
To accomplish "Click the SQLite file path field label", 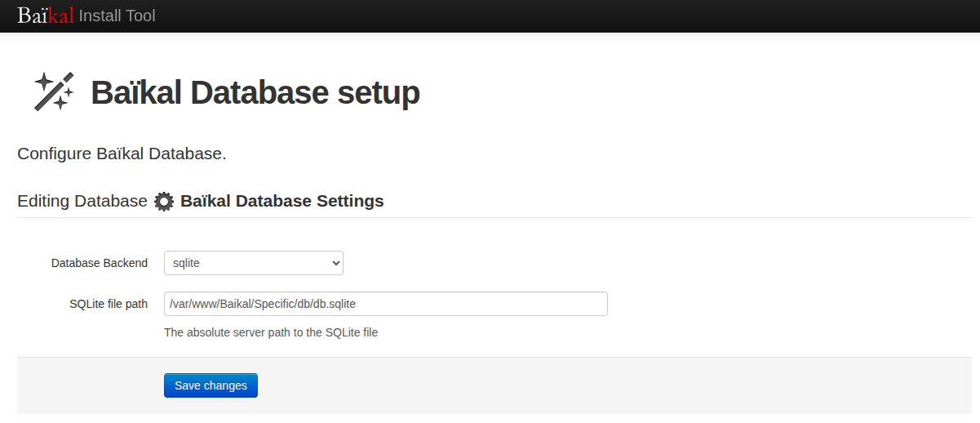I will pos(109,304).
